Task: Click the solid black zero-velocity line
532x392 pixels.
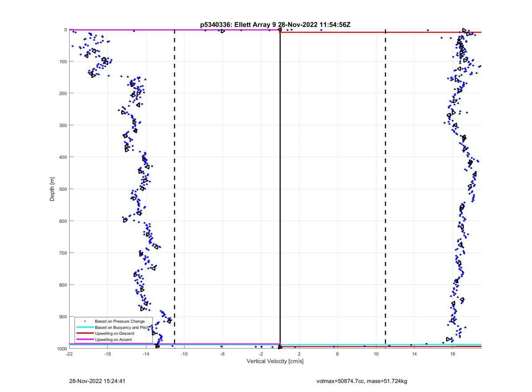Action: [x=280, y=189]
